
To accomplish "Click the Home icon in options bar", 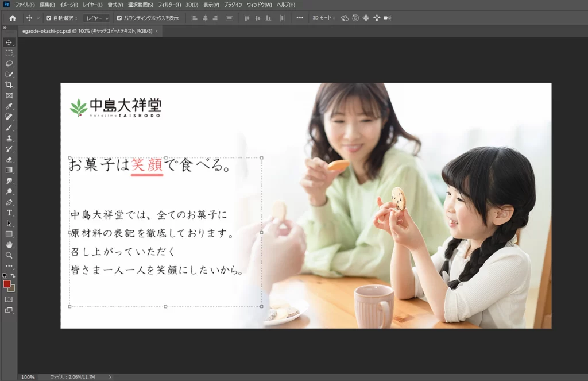I will (13, 18).
